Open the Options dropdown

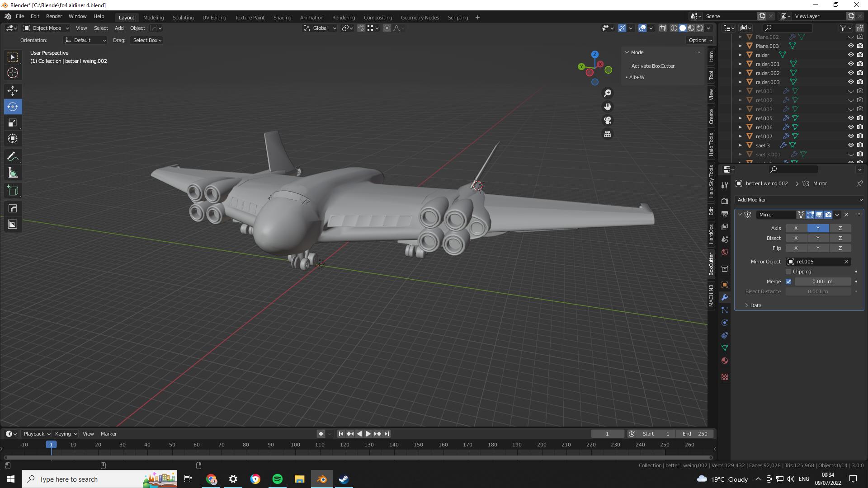700,40
